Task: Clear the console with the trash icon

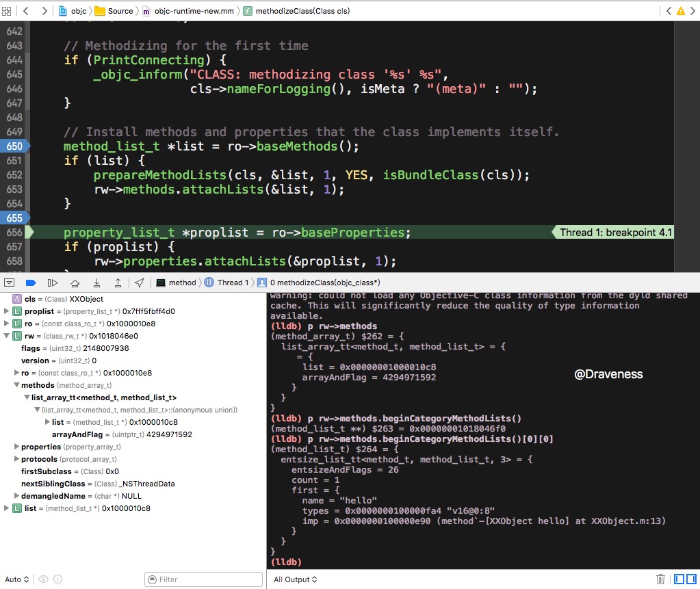Action: [660, 579]
